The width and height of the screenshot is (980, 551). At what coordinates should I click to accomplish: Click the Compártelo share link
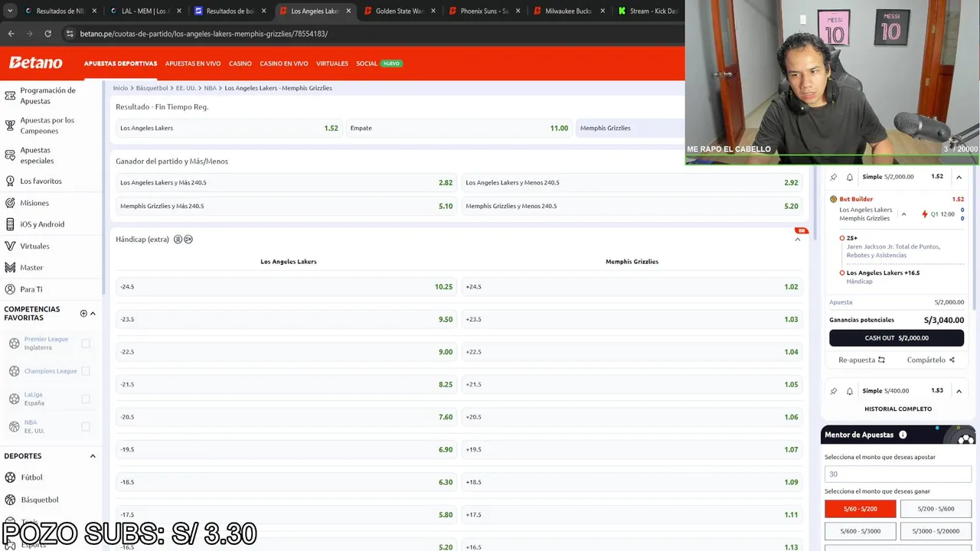point(931,360)
